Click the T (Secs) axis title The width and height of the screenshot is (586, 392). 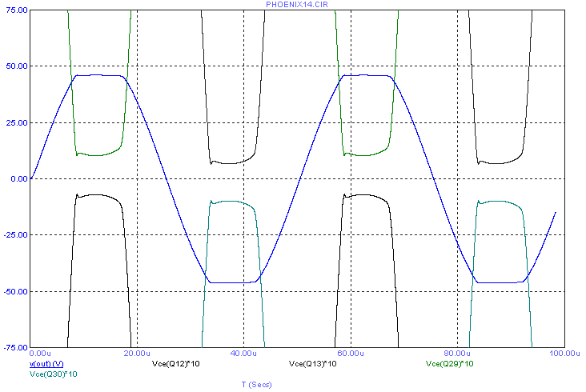256,385
